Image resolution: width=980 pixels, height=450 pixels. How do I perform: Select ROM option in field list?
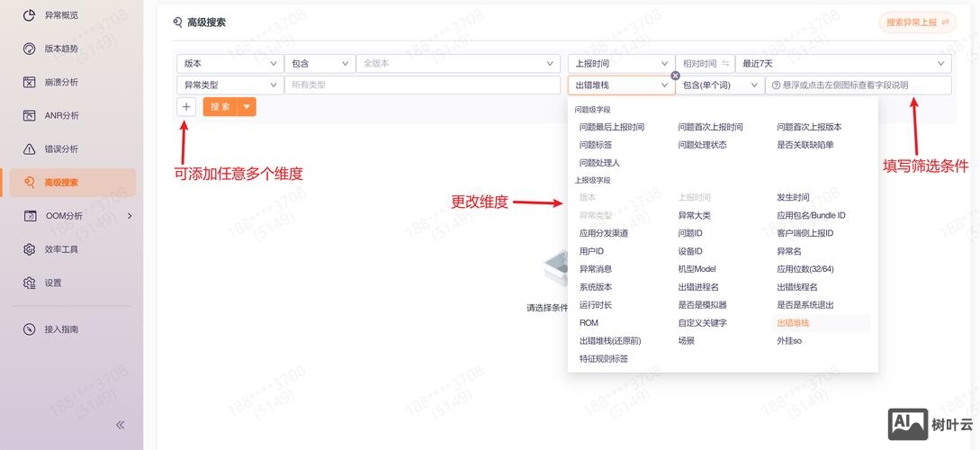pos(589,323)
